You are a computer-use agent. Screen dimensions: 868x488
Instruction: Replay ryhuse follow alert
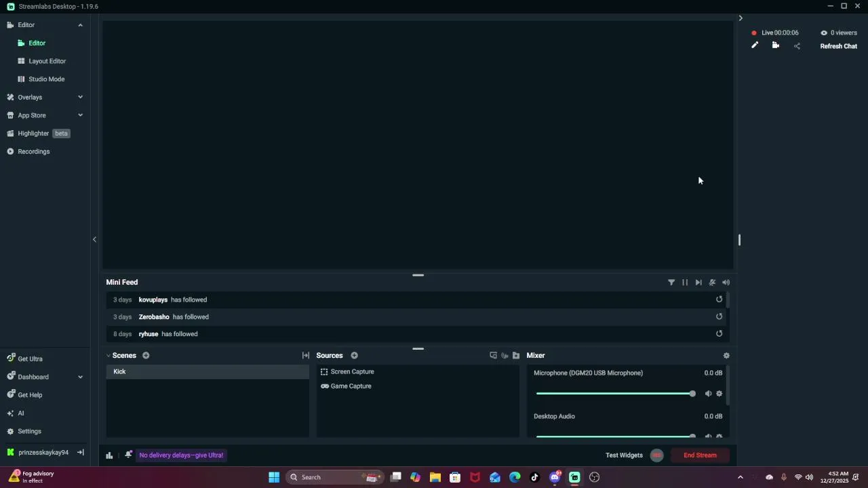coord(719,333)
